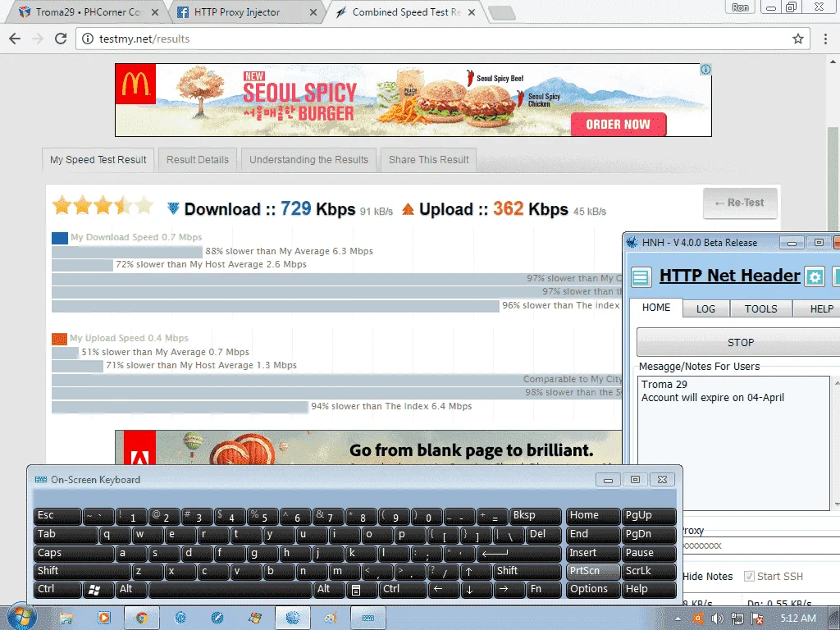Viewport: 840px width, 630px height.
Task: Toggle the Fn key on keyboard
Action: (x=544, y=589)
